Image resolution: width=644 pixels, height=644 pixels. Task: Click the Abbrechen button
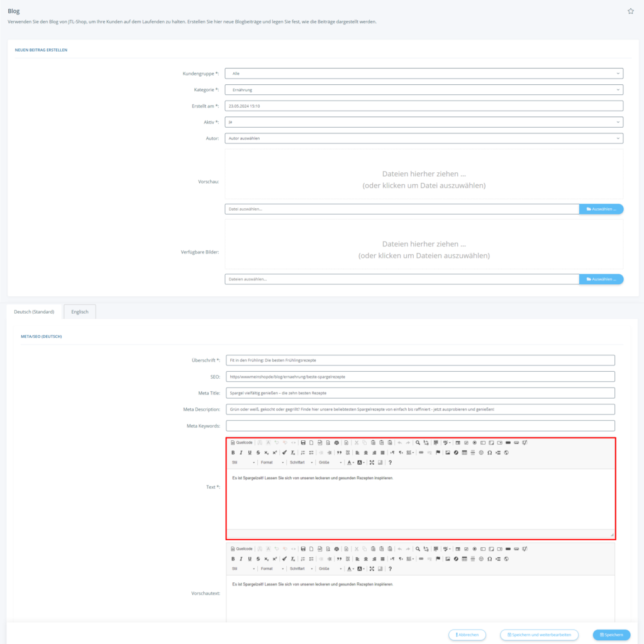tap(467, 635)
